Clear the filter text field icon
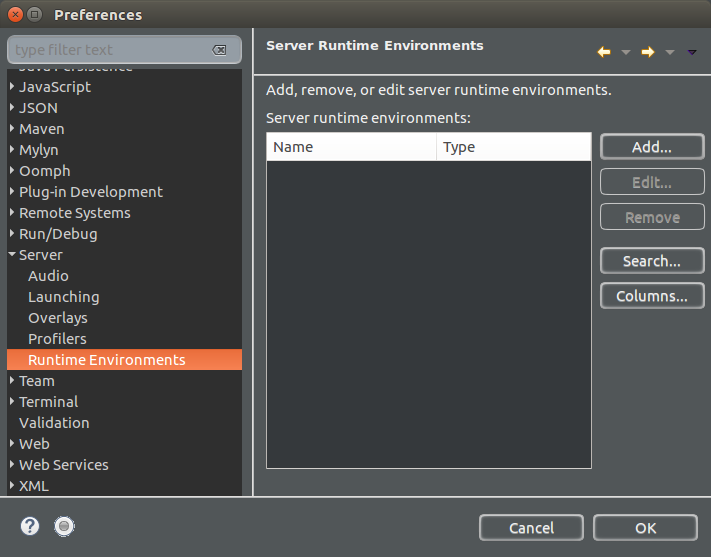The image size is (711, 557). (x=219, y=50)
